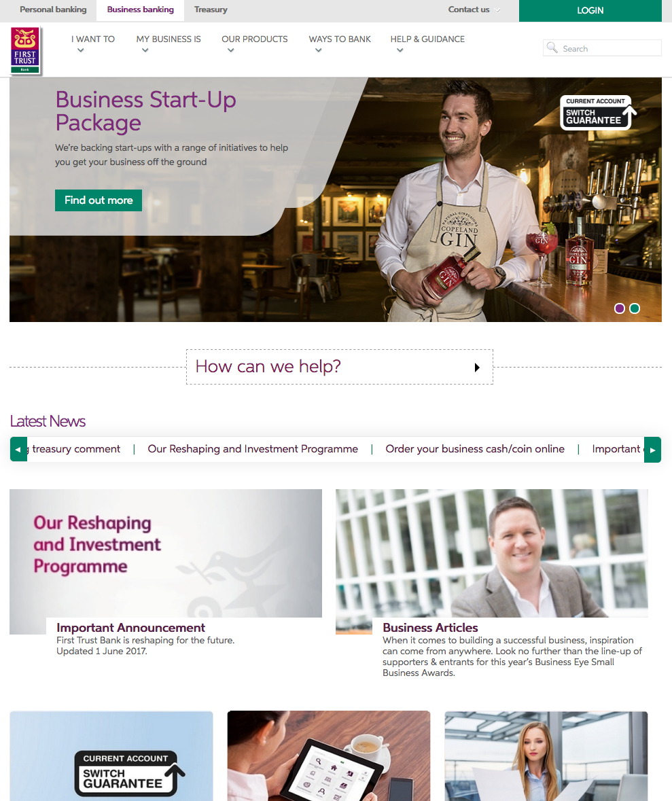Viewport: 672px width, 801px height.
Task: Click the arrow in How can we help box
Action: pyautogui.click(x=477, y=368)
